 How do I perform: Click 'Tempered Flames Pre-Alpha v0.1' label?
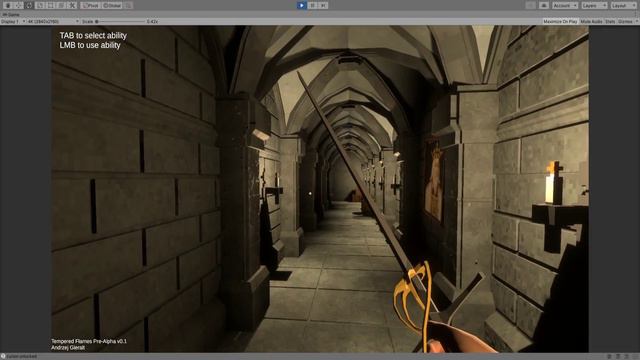(x=89, y=341)
